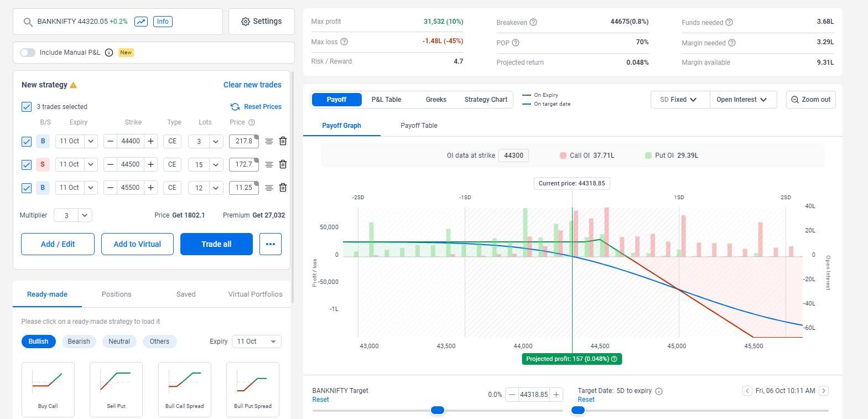The image size is (868, 419).
Task: Delete the 44500 CE trade row
Action: pyautogui.click(x=283, y=164)
